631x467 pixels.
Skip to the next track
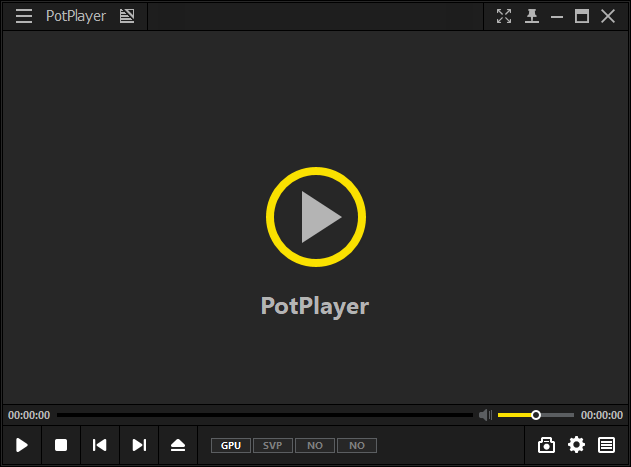pyautogui.click(x=139, y=445)
